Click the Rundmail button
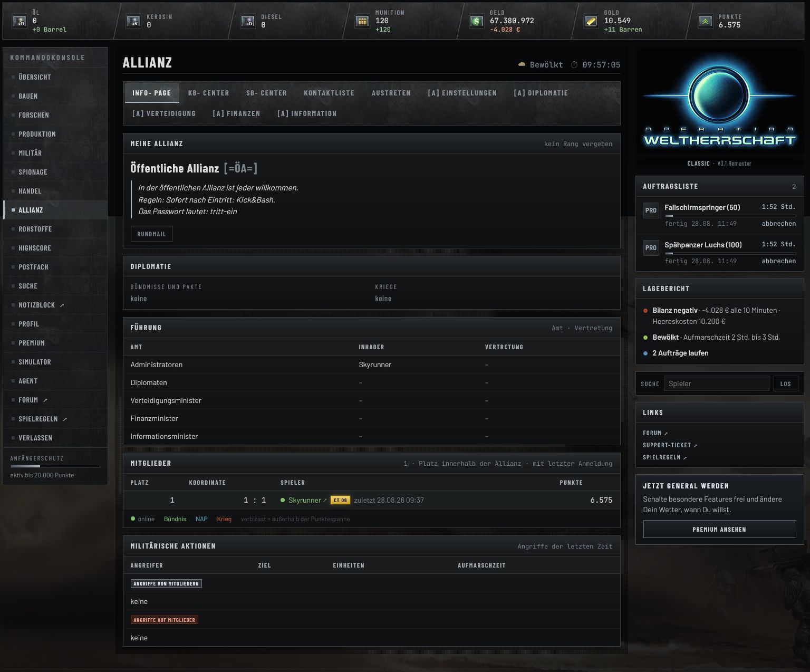 click(x=151, y=234)
